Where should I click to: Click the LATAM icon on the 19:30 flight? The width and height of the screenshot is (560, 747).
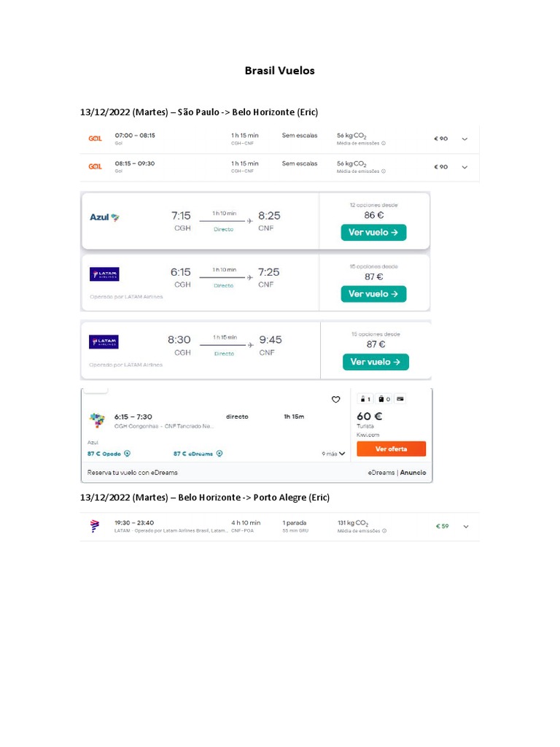[96, 526]
